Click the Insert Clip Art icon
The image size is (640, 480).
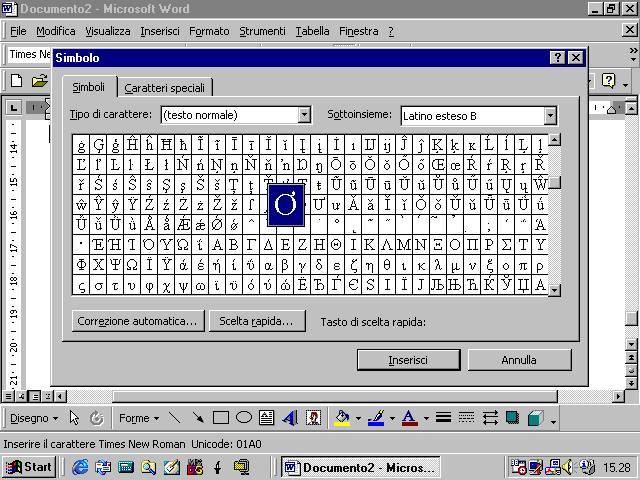click(x=313, y=418)
